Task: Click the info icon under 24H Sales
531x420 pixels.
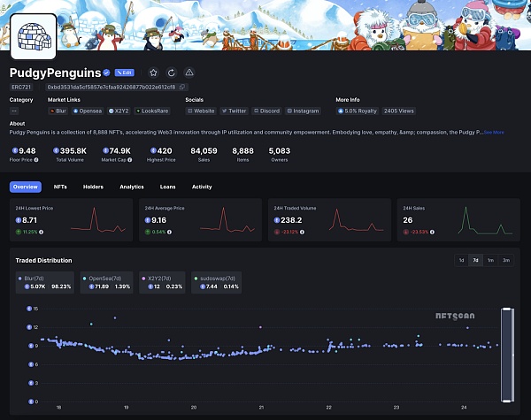Action: tap(434, 233)
